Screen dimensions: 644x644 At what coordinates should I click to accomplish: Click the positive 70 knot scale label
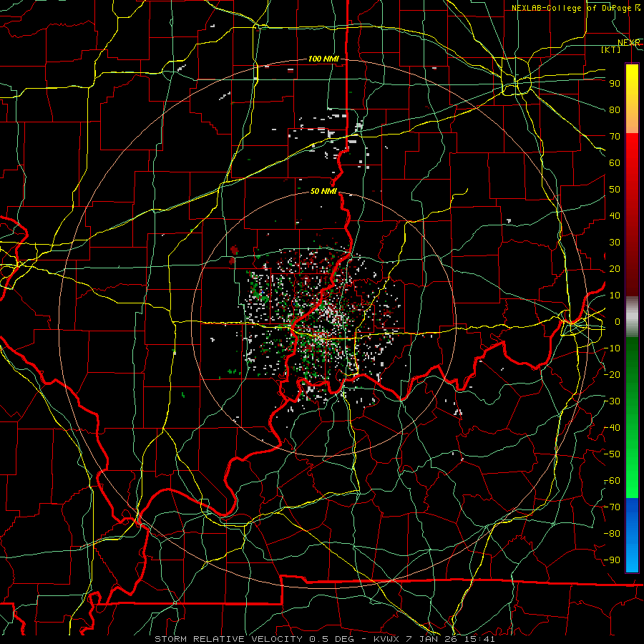pyautogui.click(x=615, y=137)
